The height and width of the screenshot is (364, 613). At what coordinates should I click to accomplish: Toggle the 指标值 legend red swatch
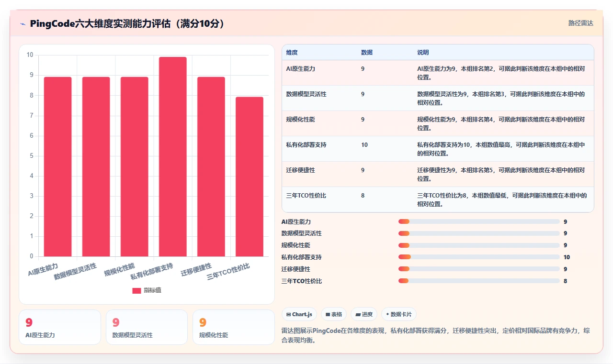136,290
